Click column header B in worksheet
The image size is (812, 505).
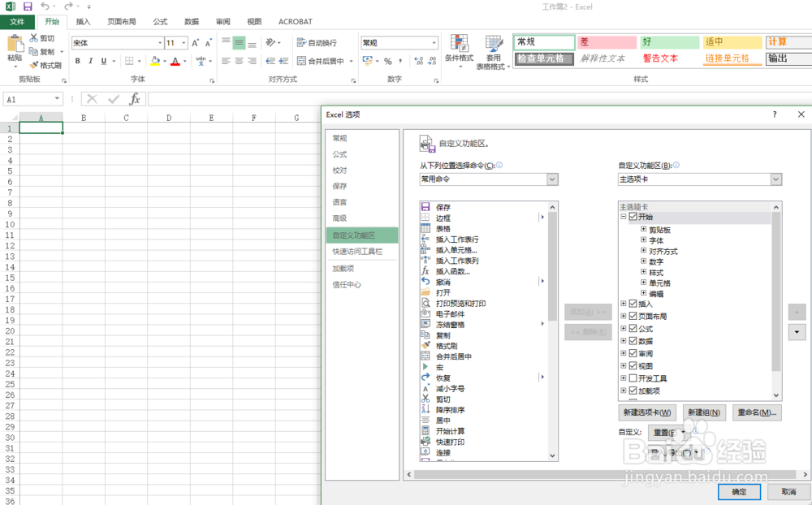tap(84, 118)
